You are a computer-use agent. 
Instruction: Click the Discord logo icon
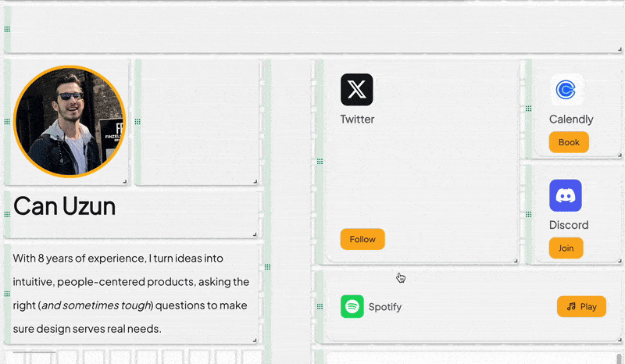[566, 195]
